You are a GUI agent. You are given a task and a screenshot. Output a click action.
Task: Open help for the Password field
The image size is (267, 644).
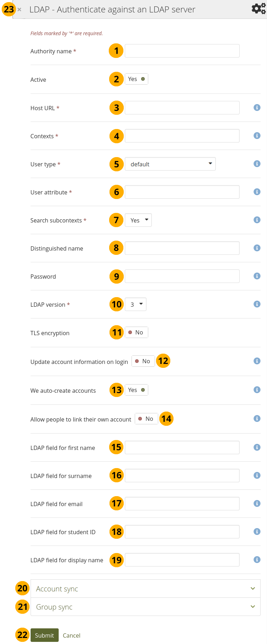click(x=257, y=276)
